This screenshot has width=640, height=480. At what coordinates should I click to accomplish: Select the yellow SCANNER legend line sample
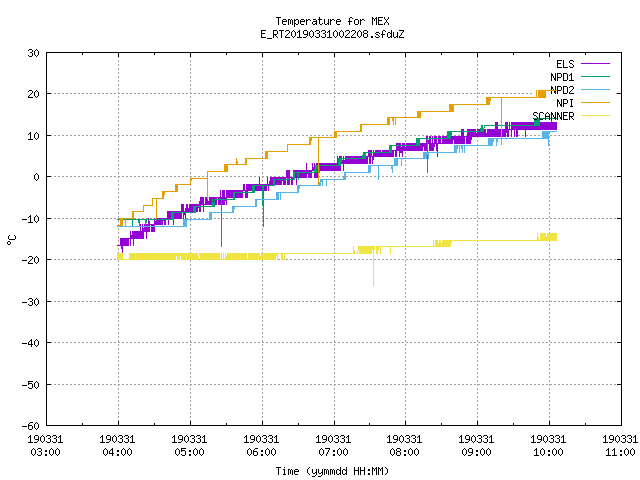(x=595, y=116)
